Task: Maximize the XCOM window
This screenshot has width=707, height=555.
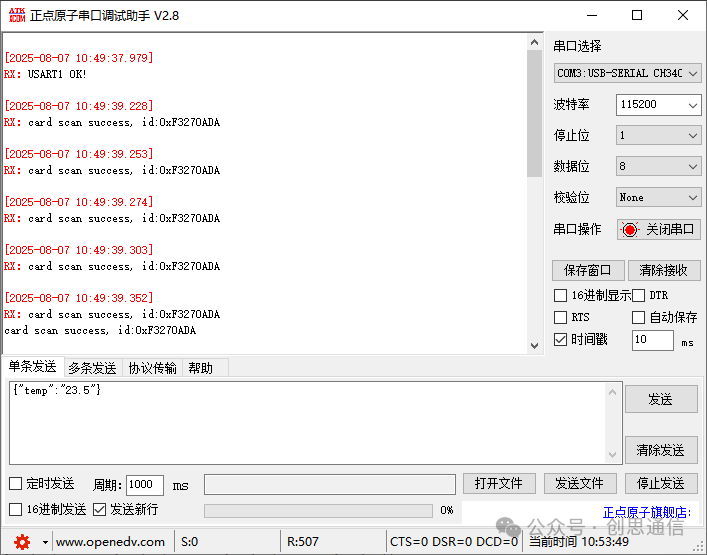Action: click(x=637, y=15)
